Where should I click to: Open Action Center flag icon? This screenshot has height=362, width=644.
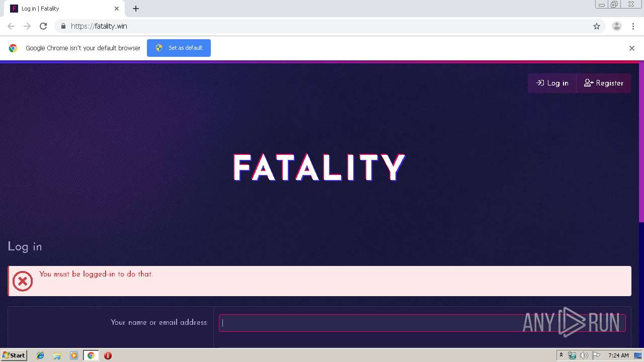(596, 355)
